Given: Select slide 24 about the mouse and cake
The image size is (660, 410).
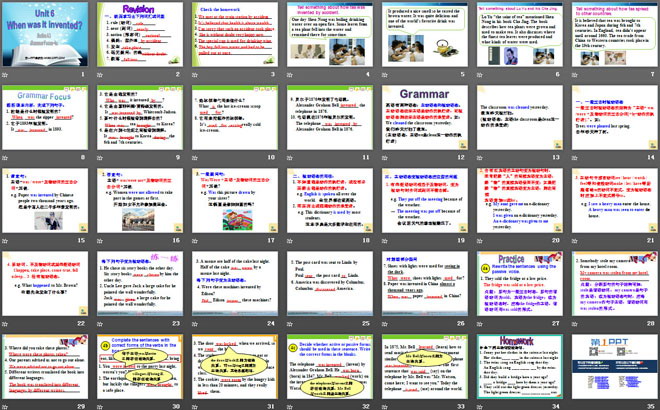Looking at the screenshot, I should tap(235, 283).
